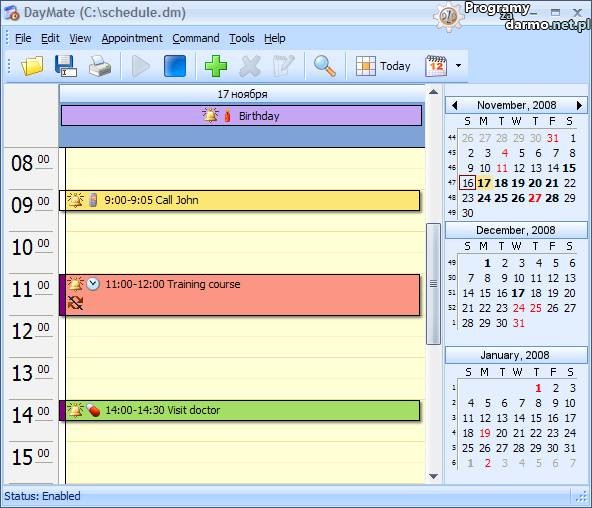Image resolution: width=592 pixels, height=508 pixels.
Task: Go to next month with right arrow
Action: coord(579,105)
